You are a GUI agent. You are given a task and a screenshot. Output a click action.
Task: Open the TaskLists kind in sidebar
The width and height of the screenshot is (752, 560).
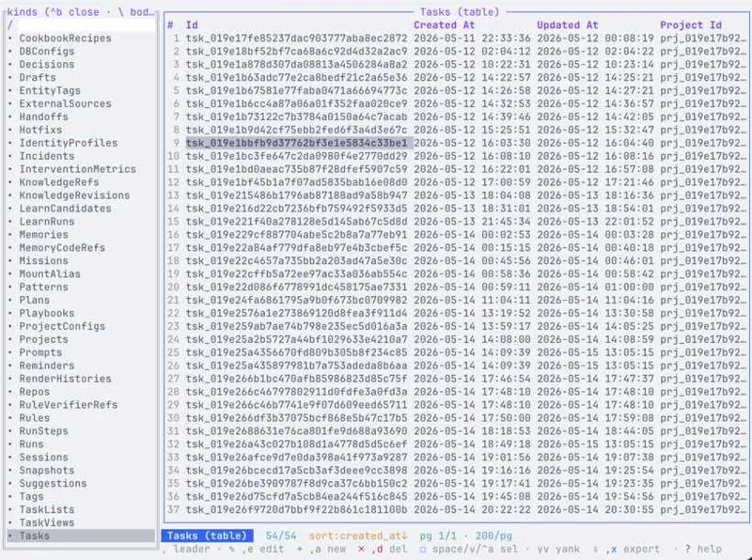[x=46, y=509]
